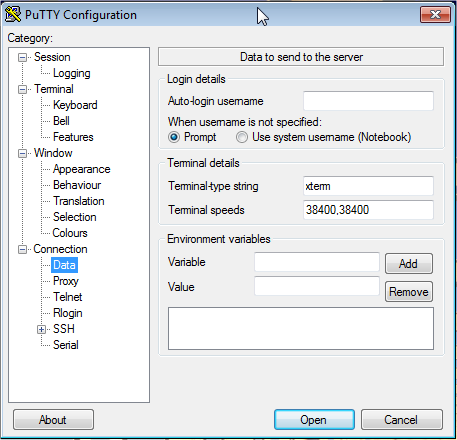Select Telnet in the category tree
Image resolution: width=457 pixels, height=440 pixels.
(x=68, y=297)
